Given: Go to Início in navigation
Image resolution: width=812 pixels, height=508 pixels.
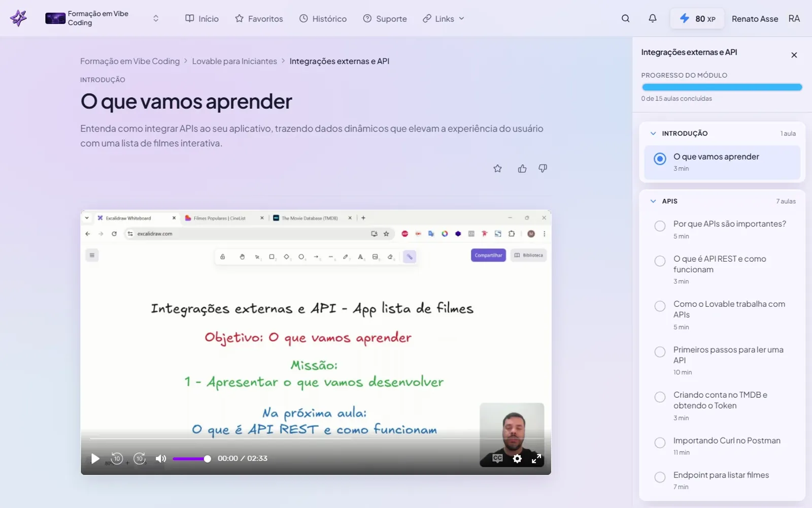Looking at the screenshot, I should coord(202,19).
